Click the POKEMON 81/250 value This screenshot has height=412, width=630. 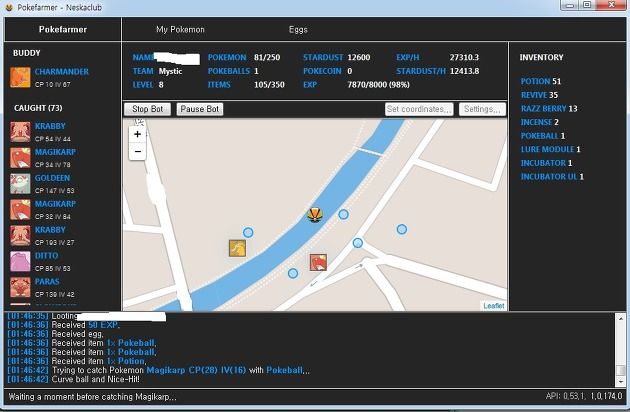(267, 57)
